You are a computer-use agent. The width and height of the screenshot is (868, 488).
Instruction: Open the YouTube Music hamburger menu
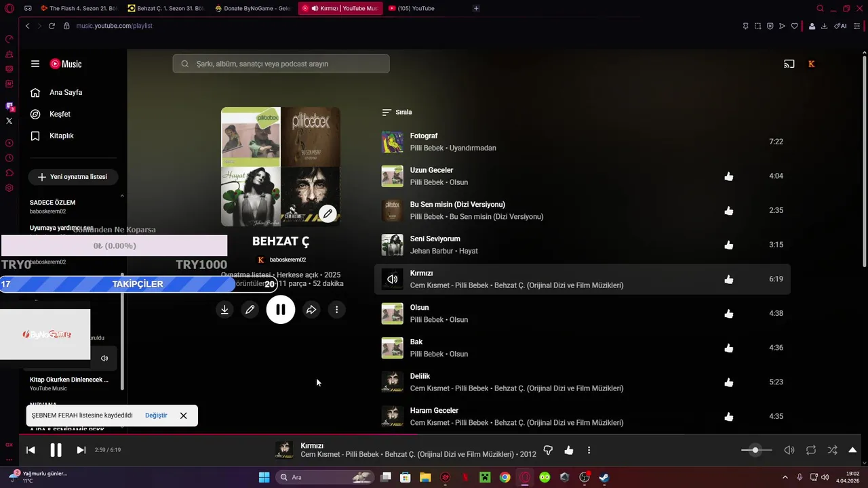tap(35, 64)
